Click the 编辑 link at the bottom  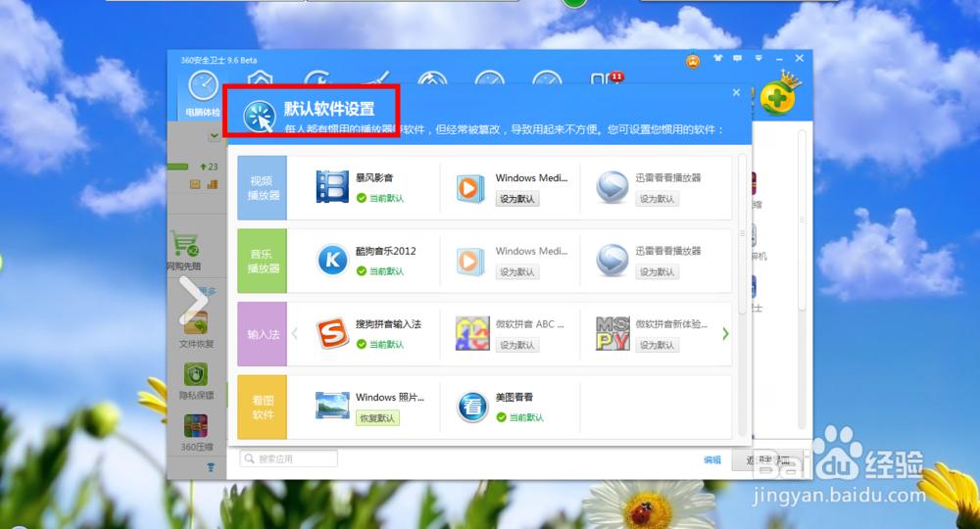[711, 459]
